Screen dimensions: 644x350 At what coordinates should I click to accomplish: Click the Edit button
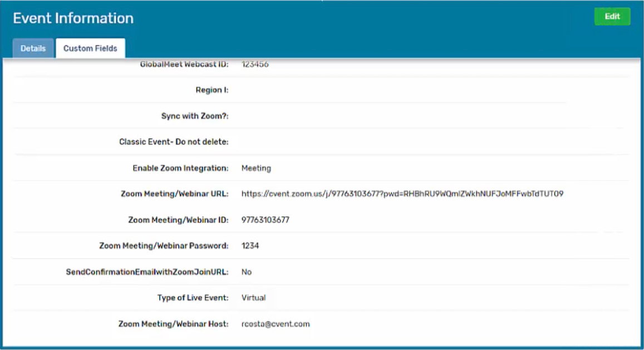coord(611,17)
